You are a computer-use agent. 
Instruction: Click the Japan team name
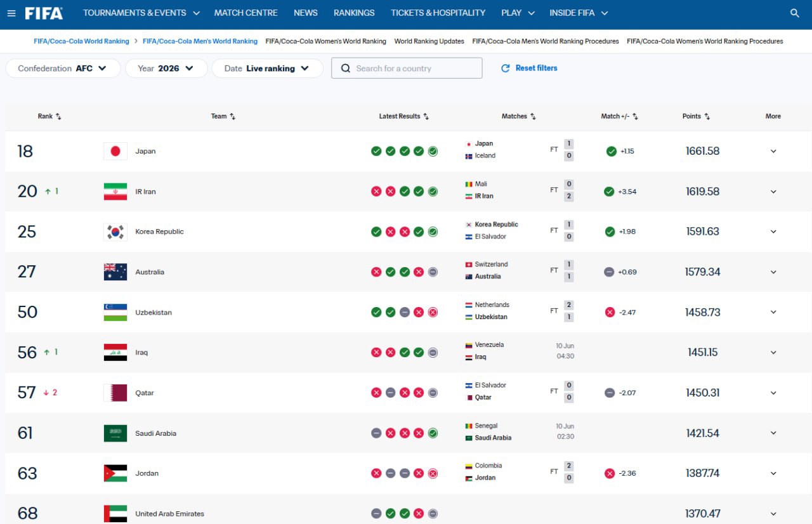(145, 152)
